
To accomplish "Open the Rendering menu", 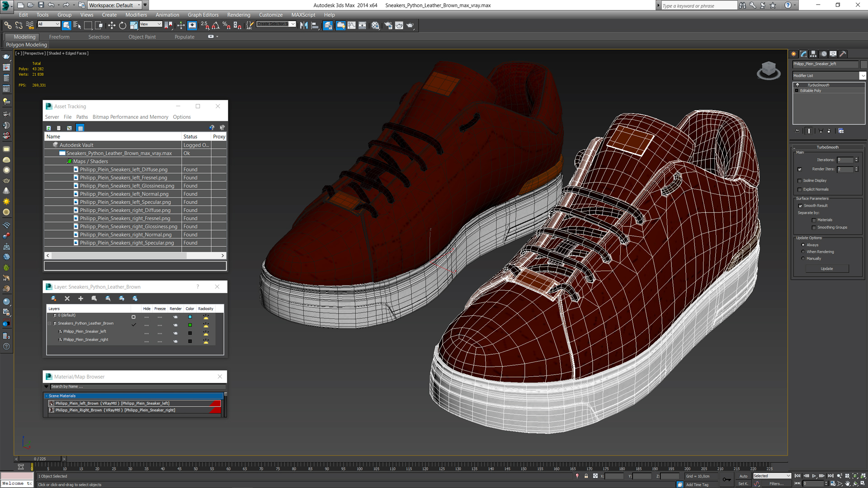I will coord(238,15).
